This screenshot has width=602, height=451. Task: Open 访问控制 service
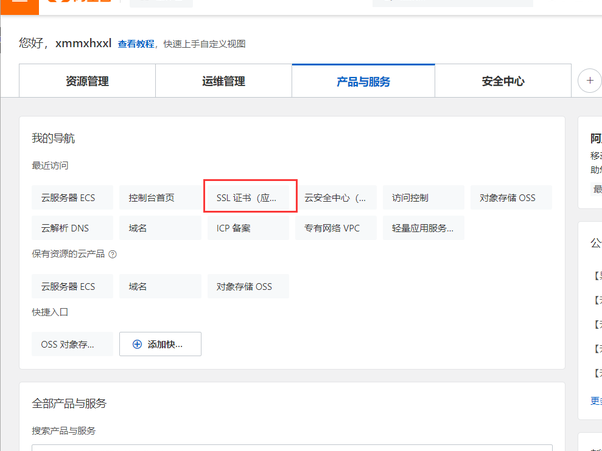pos(423,198)
